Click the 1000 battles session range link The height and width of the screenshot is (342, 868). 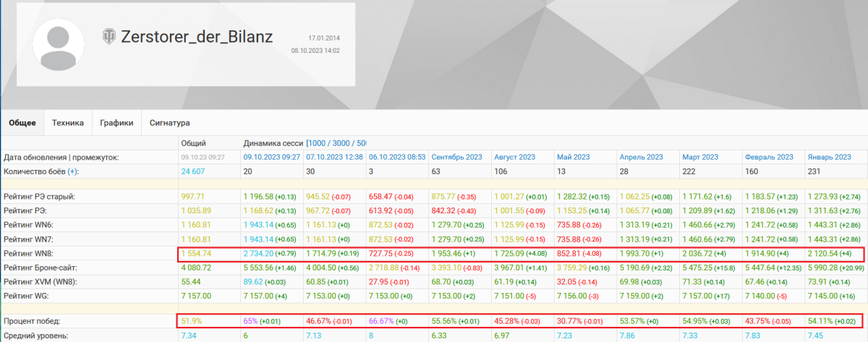coord(320,143)
